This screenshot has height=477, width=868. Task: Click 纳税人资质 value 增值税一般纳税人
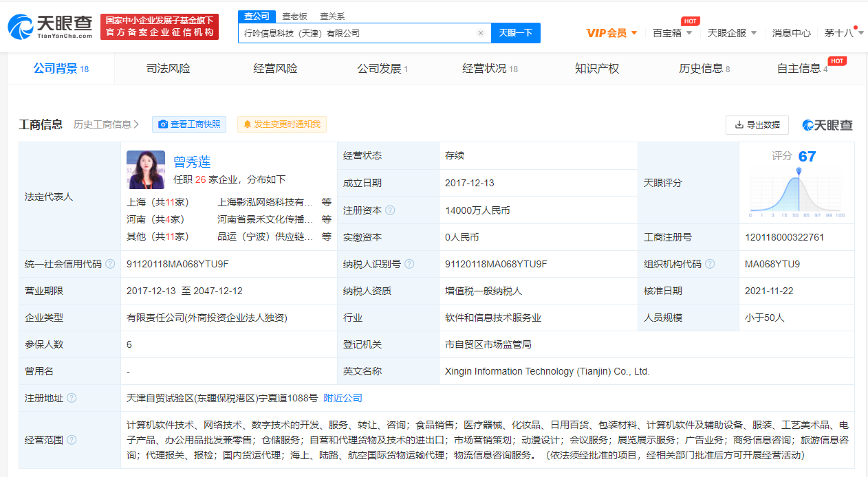484,291
